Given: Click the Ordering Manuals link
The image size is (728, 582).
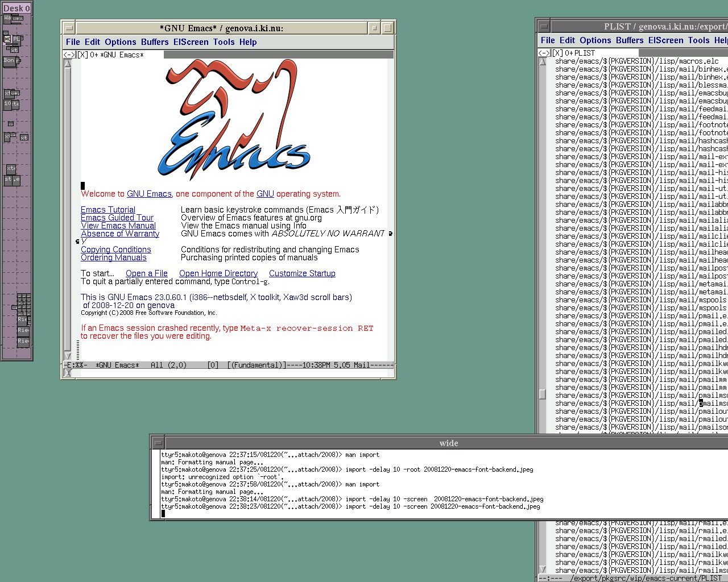Looking at the screenshot, I should pyautogui.click(x=114, y=257).
